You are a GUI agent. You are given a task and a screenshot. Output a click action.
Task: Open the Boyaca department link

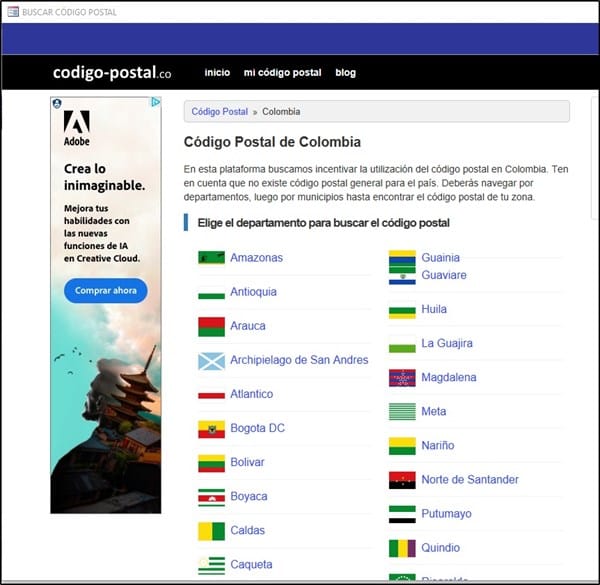coord(249,496)
